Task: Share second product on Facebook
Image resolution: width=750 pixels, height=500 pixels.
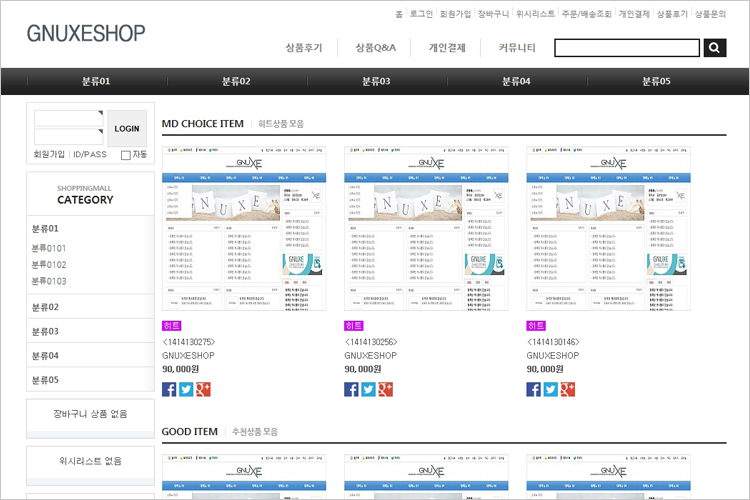Action: pyautogui.click(x=351, y=389)
